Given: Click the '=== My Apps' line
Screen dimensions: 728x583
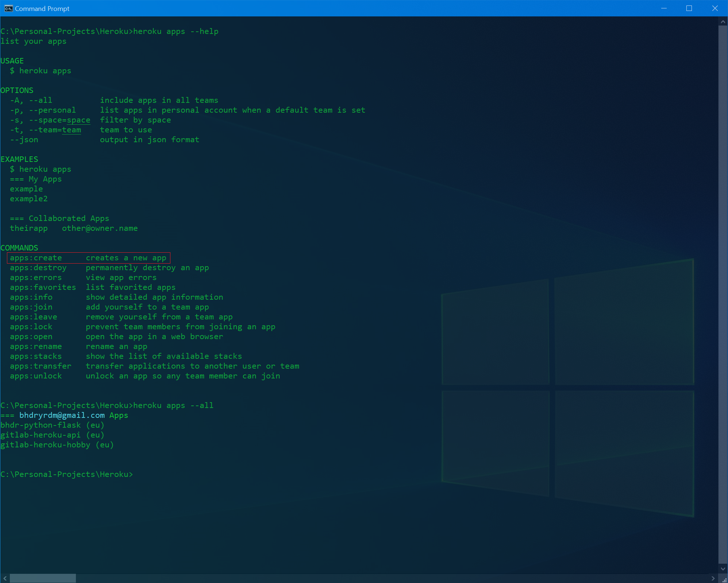Looking at the screenshot, I should coord(36,179).
